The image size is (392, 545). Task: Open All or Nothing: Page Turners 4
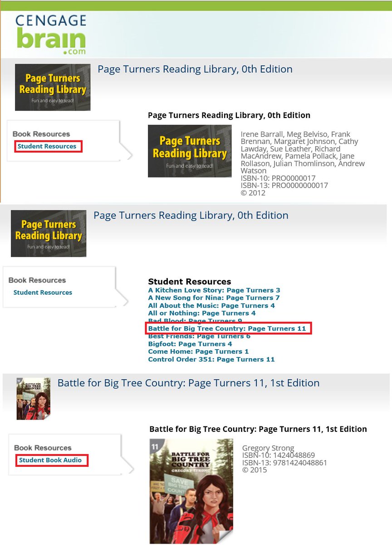(x=202, y=313)
